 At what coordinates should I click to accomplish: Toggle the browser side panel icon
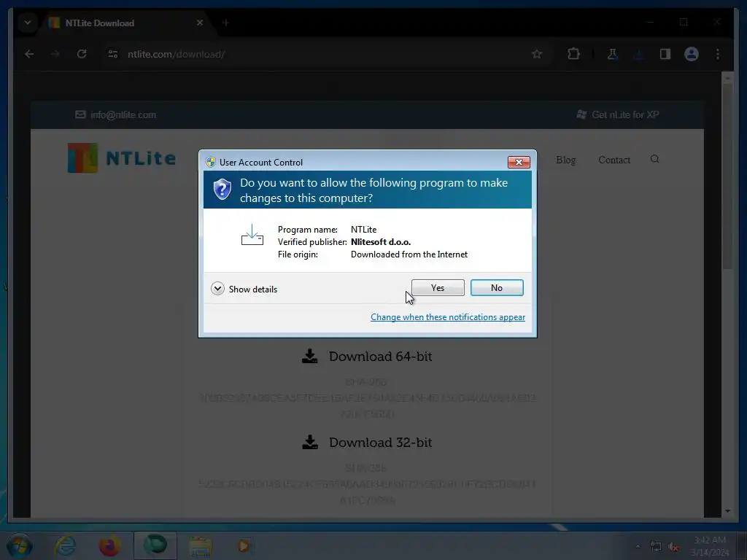point(665,54)
